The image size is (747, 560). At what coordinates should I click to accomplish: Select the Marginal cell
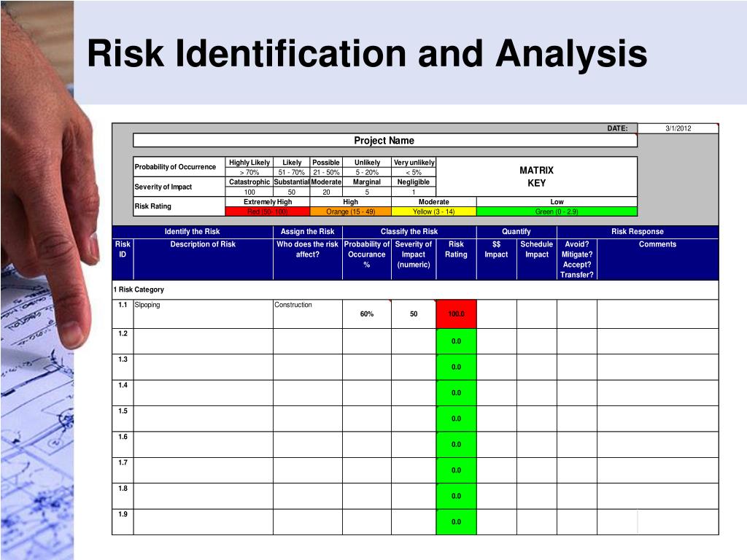[367, 182]
